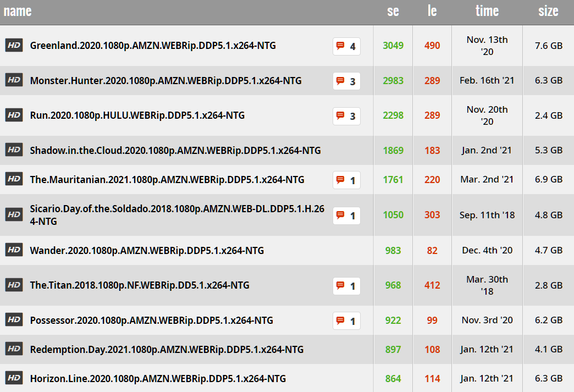Click the HD icon beside Greenland.2020
574x392 pixels.
click(x=14, y=46)
